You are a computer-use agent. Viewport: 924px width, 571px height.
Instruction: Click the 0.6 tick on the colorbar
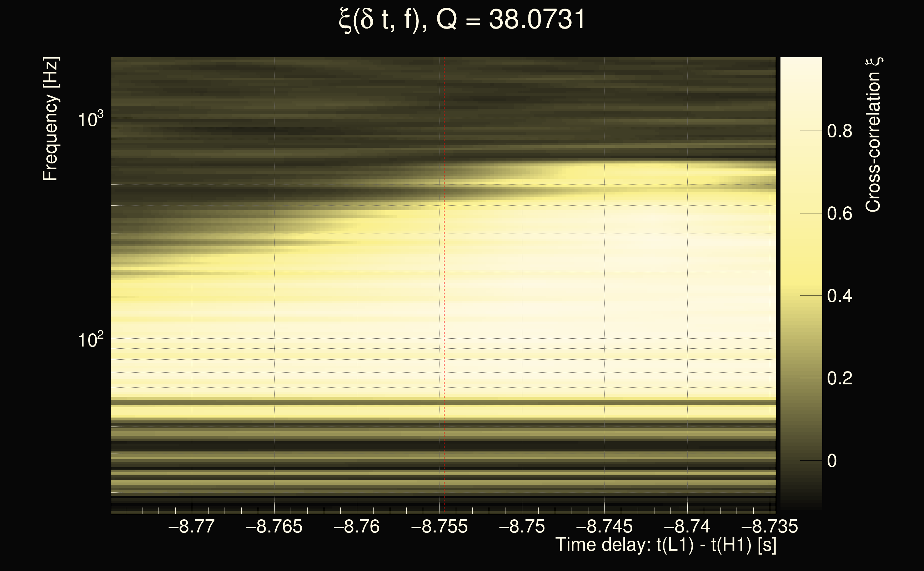pos(839,214)
